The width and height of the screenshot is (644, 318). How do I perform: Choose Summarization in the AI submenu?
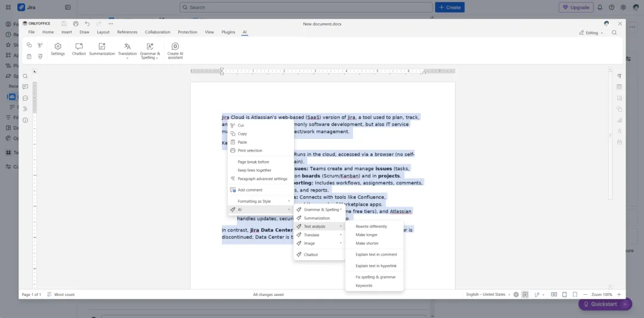click(320, 218)
